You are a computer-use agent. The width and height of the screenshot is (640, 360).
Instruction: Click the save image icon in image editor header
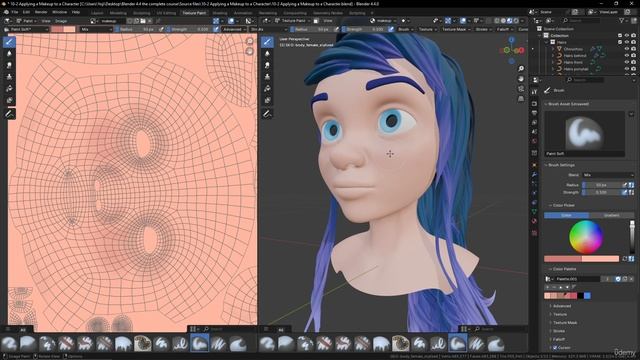tap(143, 21)
